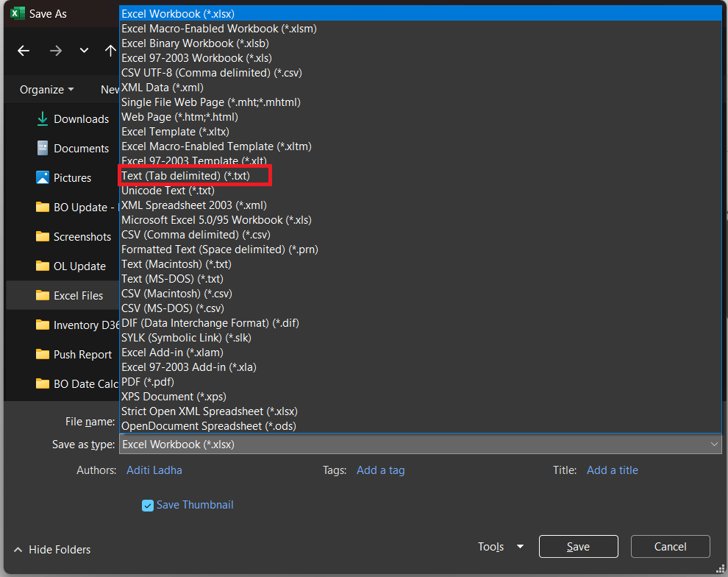Choose CSV (Comma delimited) (*.csv)
The height and width of the screenshot is (577, 728).
[420, 235]
